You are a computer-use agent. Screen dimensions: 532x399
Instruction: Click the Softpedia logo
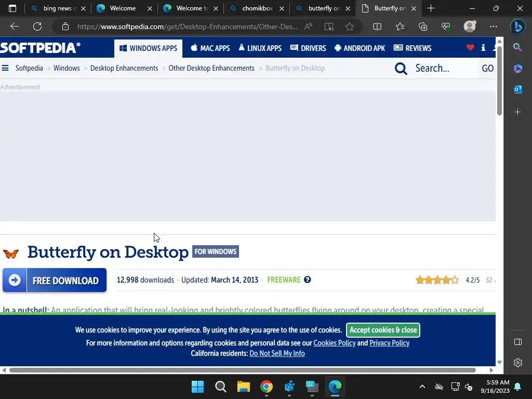pyautogui.click(x=41, y=48)
